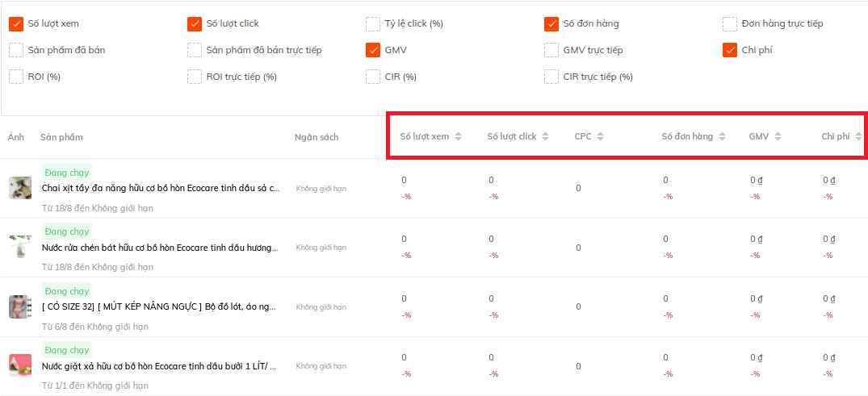868x396 pixels.
Task: Sort the CPC column using arrows
Action: pos(601,136)
